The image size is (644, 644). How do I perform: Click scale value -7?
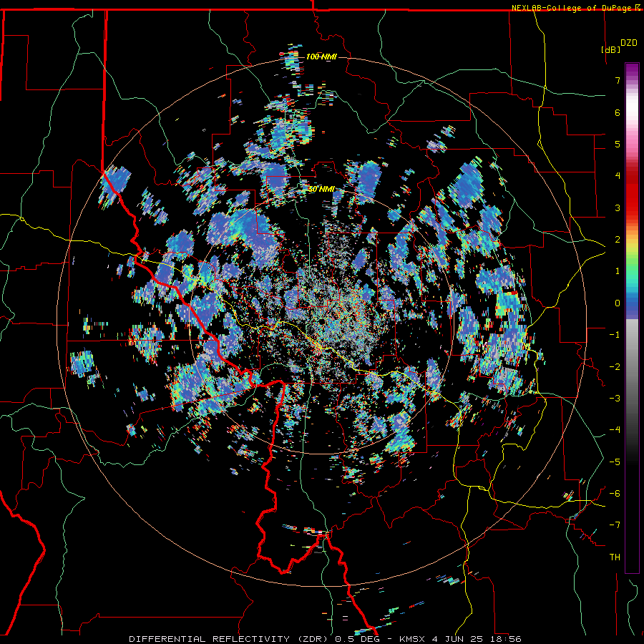tap(615, 525)
